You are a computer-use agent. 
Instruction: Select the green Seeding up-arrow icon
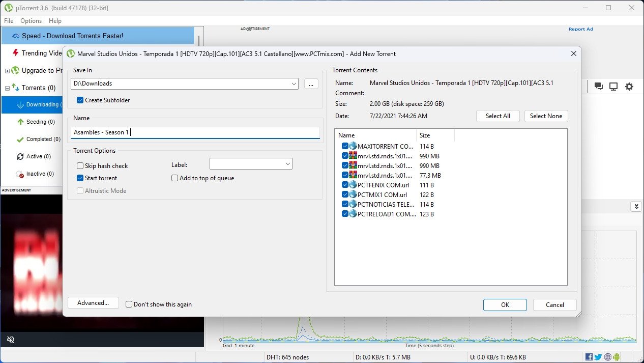point(20,122)
